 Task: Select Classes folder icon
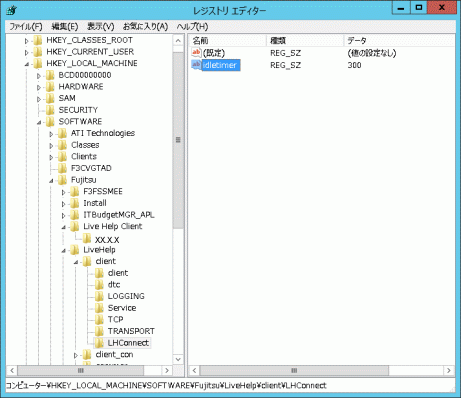coord(63,145)
